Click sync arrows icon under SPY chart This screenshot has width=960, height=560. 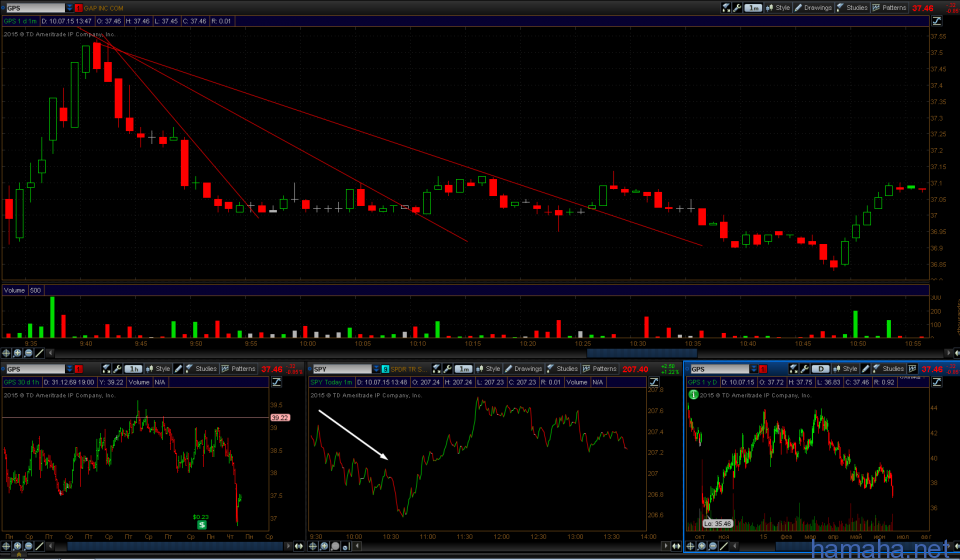676,546
